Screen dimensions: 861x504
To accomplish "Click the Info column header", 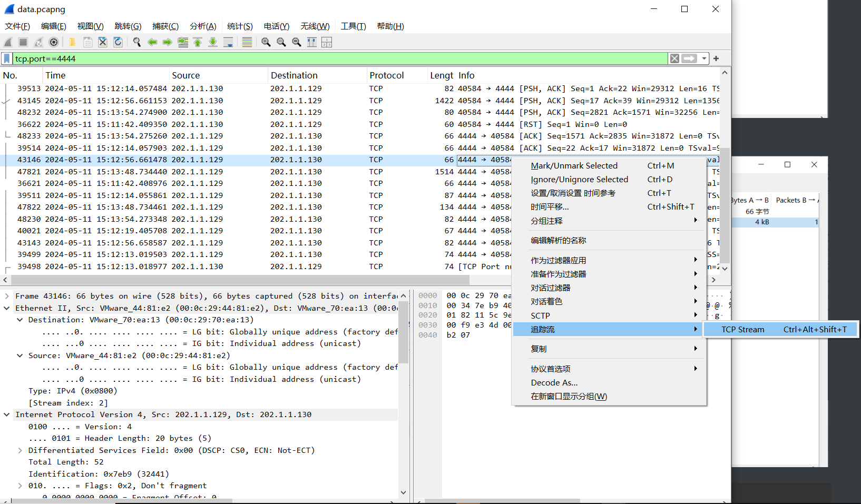I will (x=588, y=75).
